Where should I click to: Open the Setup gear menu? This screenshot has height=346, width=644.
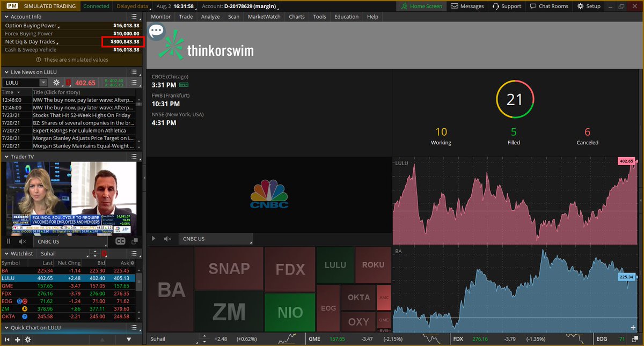click(589, 6)
